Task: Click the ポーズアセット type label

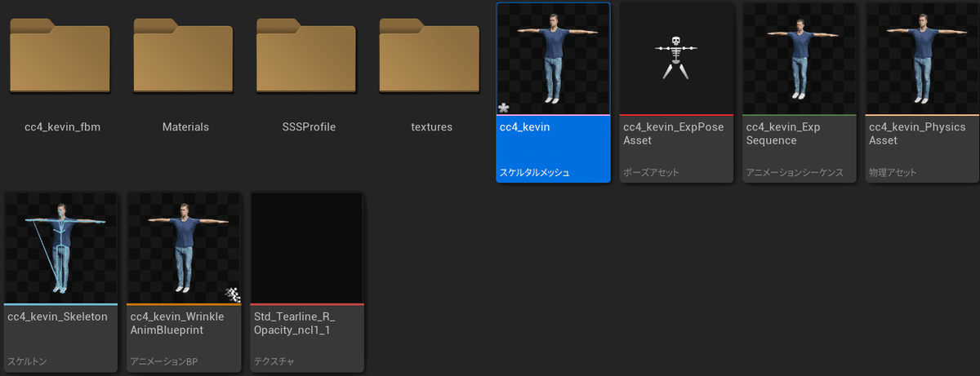Action: (651, 173)
